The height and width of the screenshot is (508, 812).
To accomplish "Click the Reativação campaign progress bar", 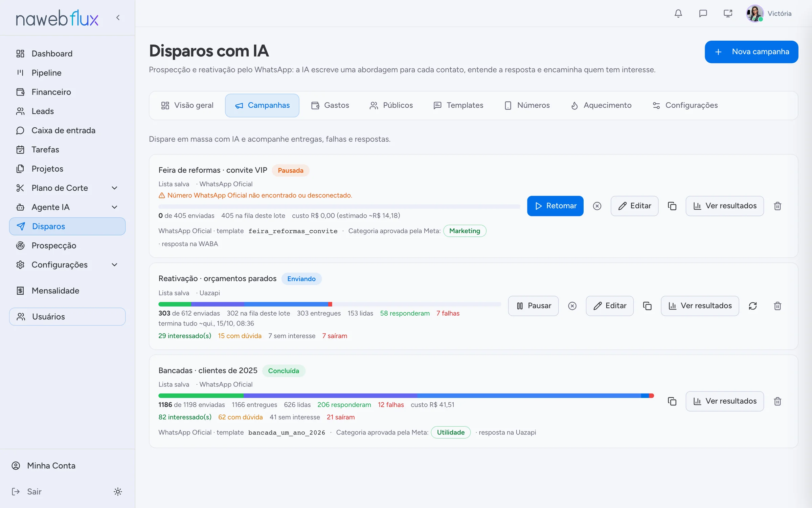I will 330,304.
